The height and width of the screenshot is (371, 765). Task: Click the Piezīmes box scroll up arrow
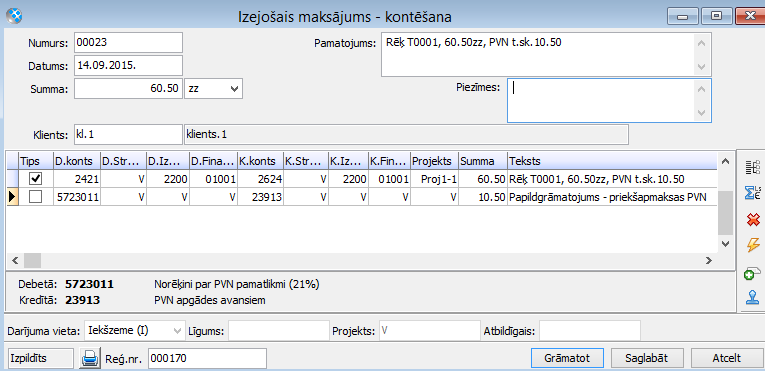pos(702,89)
